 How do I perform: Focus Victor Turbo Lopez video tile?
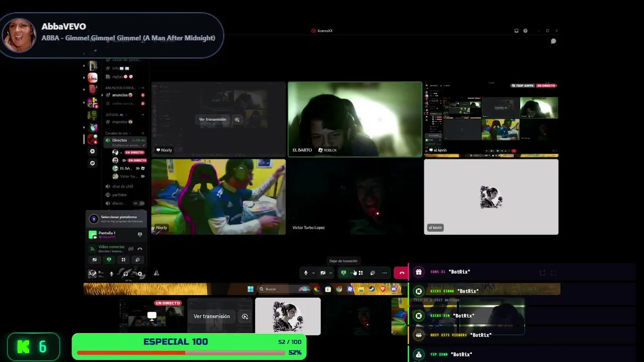355,197
